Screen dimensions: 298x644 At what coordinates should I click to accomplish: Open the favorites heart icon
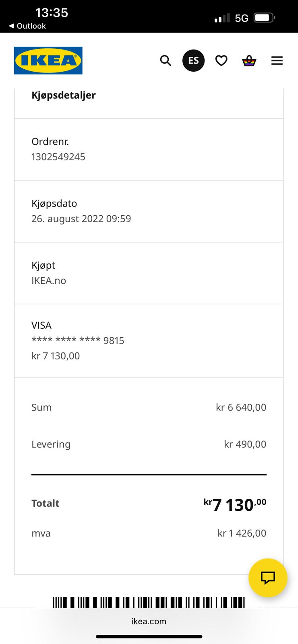[x=221, y=60]
